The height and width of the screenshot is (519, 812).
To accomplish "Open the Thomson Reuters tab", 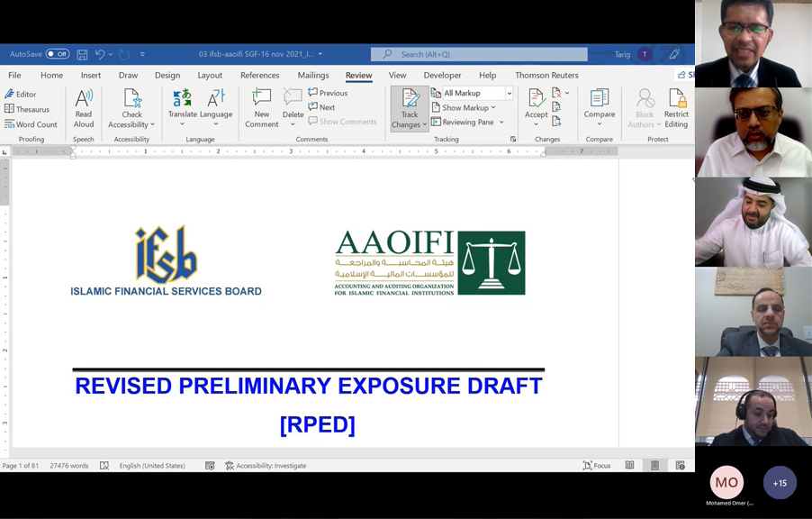I will [546, 75].
